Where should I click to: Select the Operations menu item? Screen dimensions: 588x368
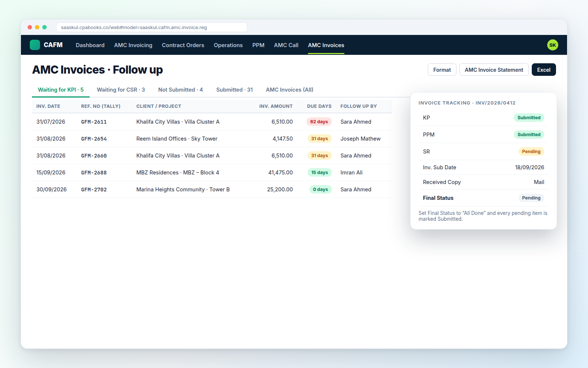click(x=228, y=45)
